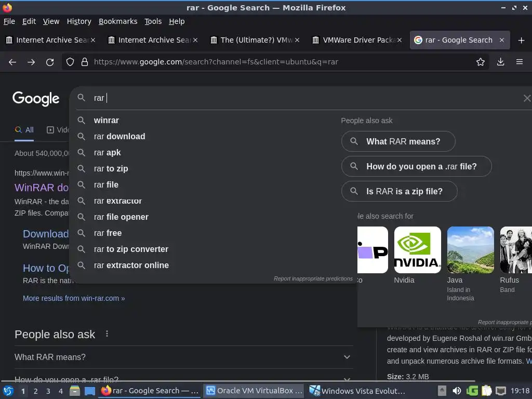Open the Tools menu
The width and height of the screenshot is (532, 399).
(x=153, y=21)
